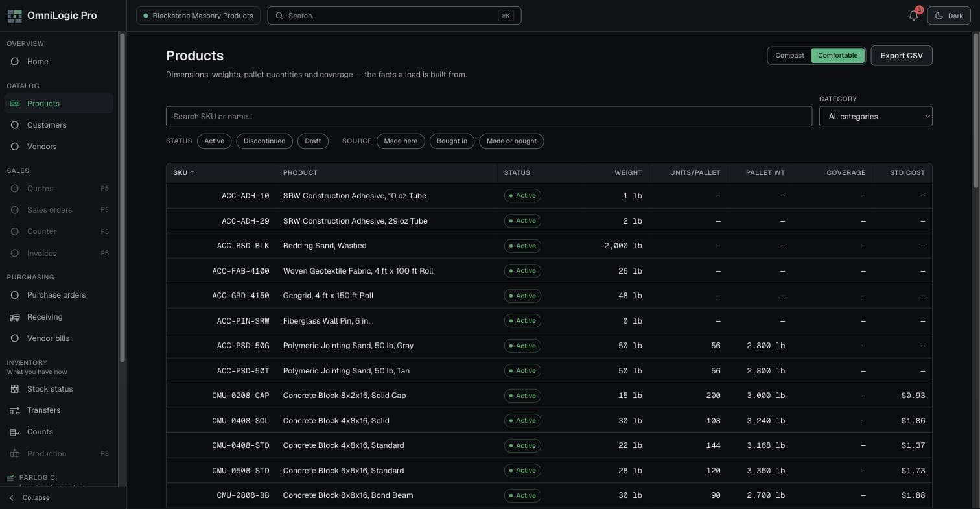Click the Production icon in sidebar

tap(15, 454)
